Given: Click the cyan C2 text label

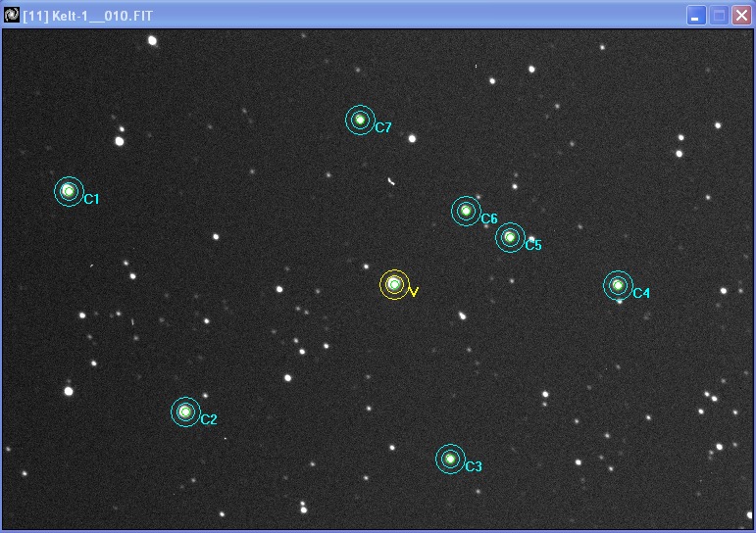Looking at the screenshot, I should (x=209, y=420).
